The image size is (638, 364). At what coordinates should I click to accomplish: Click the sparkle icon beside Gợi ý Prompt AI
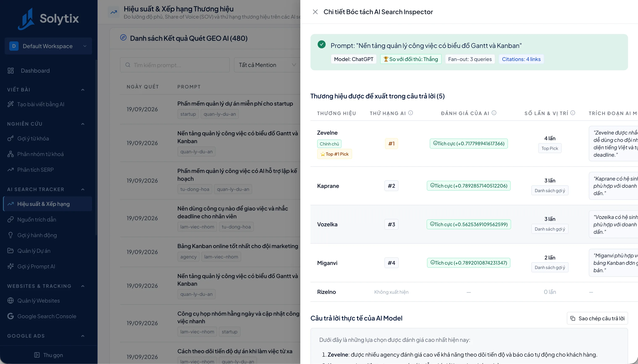click(11, 266)
